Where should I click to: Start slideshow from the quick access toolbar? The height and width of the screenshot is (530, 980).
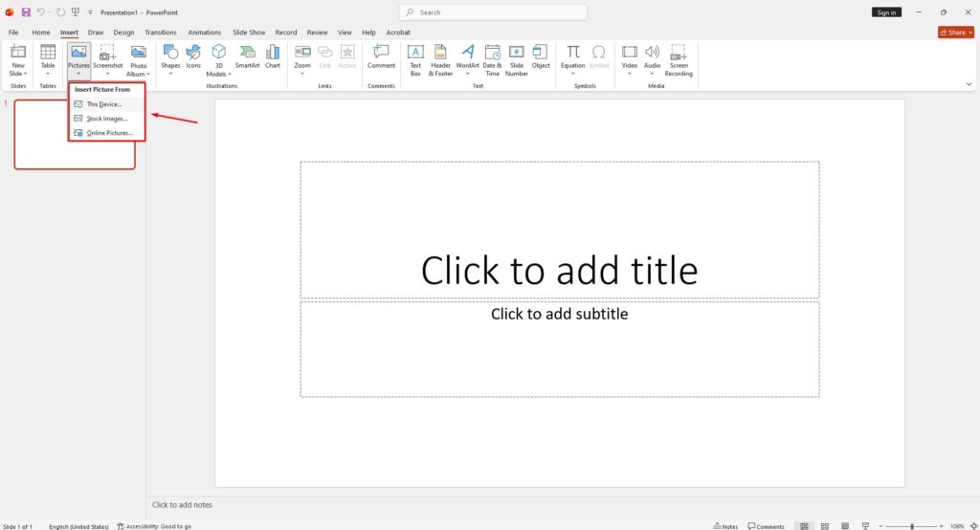click(x=76, y=11)
